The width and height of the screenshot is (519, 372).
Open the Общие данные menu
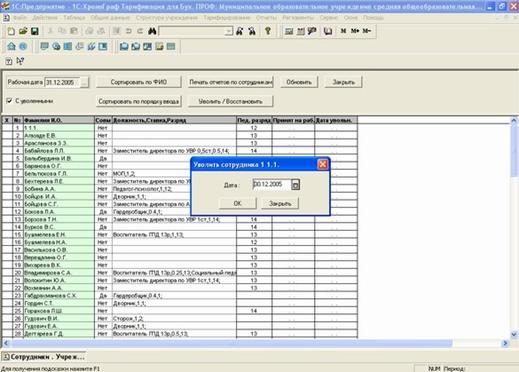click(110, 18)
